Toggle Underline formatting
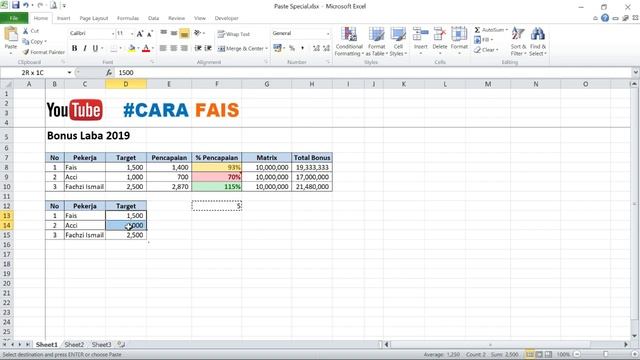640x360 pixels. [95, 48]
